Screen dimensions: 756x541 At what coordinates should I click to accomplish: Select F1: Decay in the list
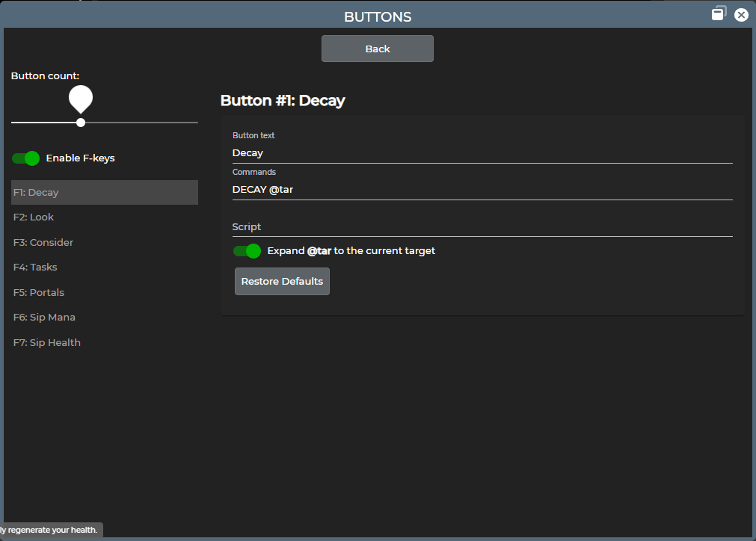click(x=105, y=193)
